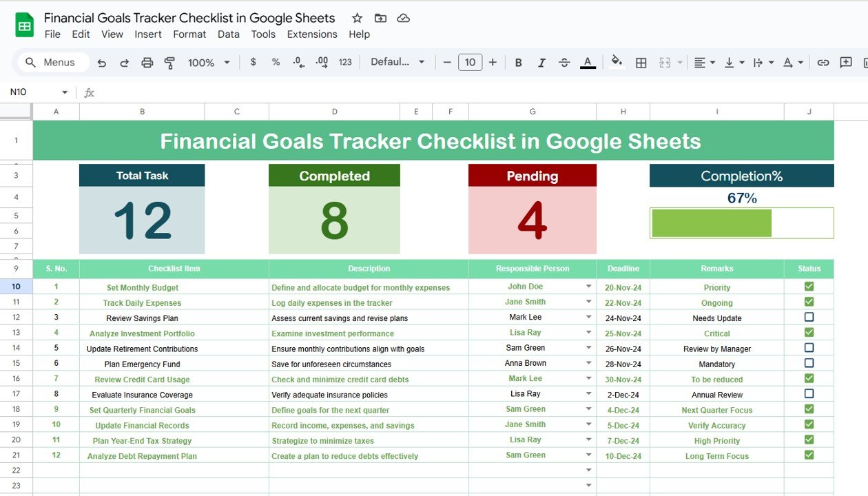Click the document title text
The height and width of the screenshot is (496, 868).
[x=189, y=18]
